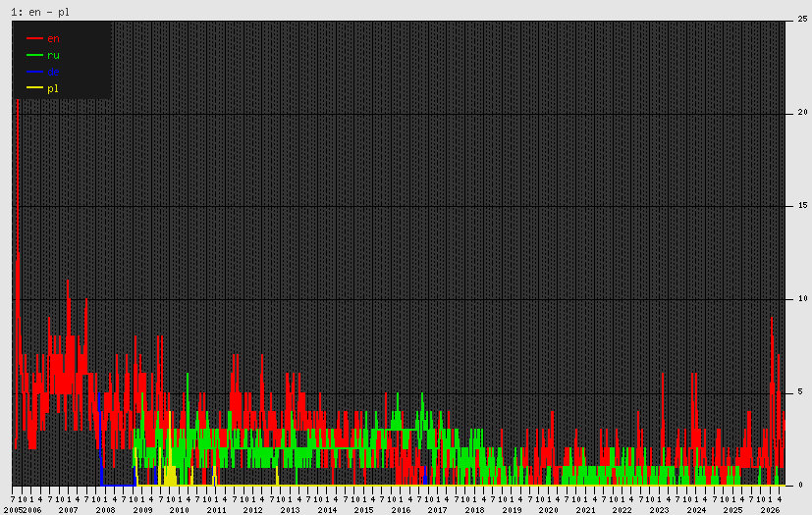Viewport: 812px width, 515px height.
Task: Click the y-axis value 5
Action: tap(800, 391)
